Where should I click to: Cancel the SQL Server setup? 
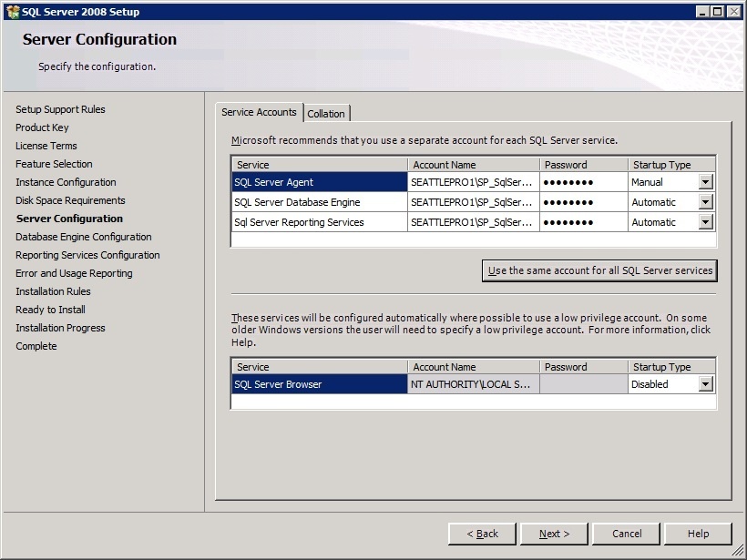(x=627, y=534)
